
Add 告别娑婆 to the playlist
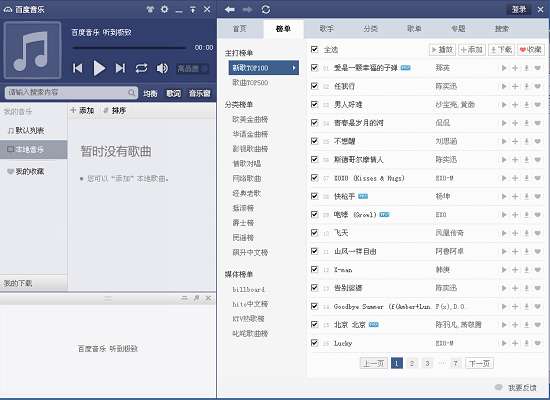tap(515, 288)
